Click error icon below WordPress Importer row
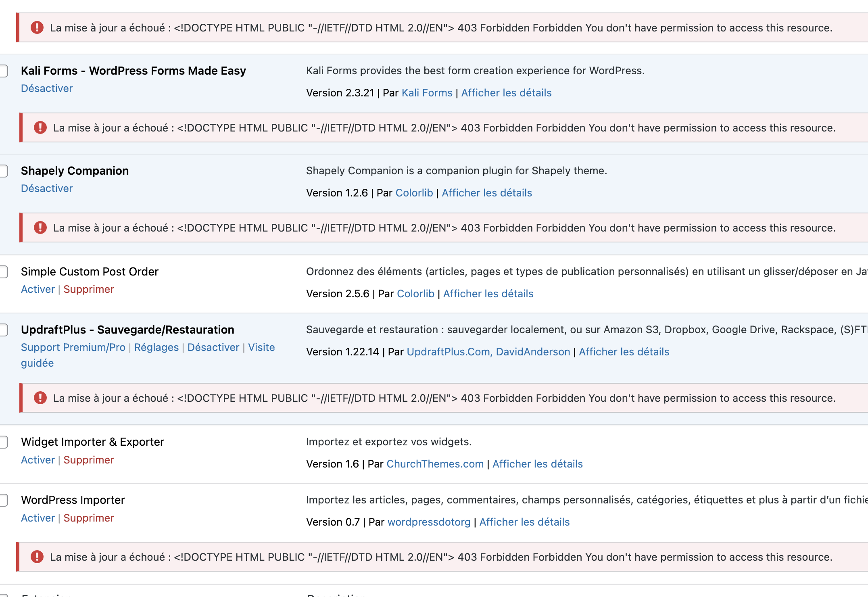This screenshot has width=868, height=597. [37, 557]
